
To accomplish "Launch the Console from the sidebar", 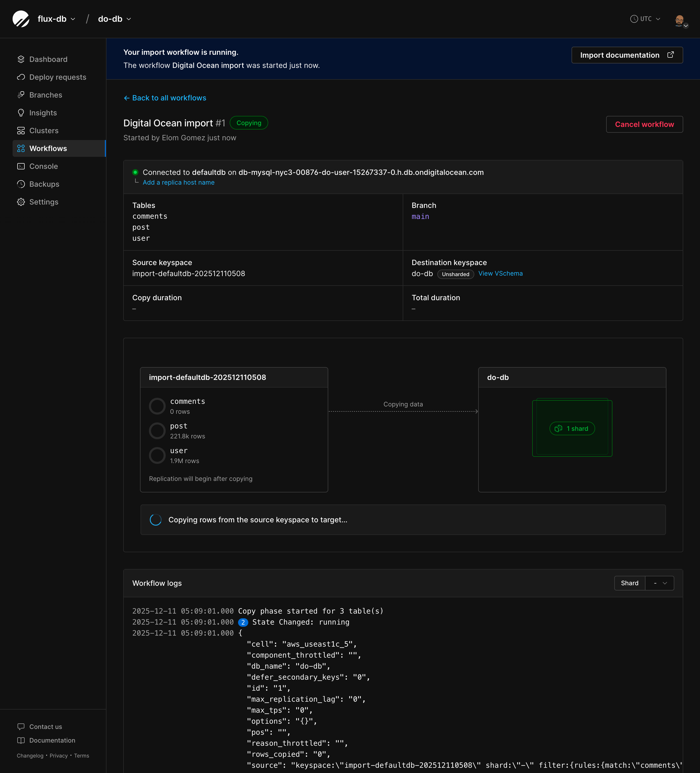I will [43, 166].
